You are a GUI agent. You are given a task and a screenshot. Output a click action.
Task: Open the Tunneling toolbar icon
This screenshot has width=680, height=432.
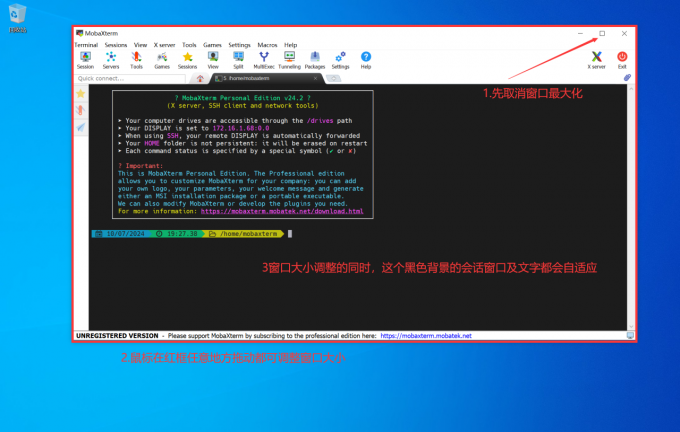pyautogui.click(x=289, y=60)
